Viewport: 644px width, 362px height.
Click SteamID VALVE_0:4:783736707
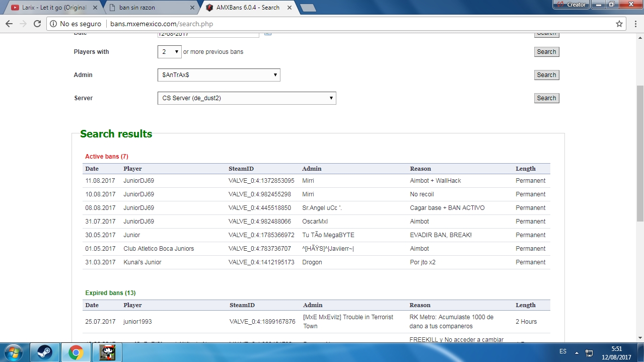(x=260, y=249)
